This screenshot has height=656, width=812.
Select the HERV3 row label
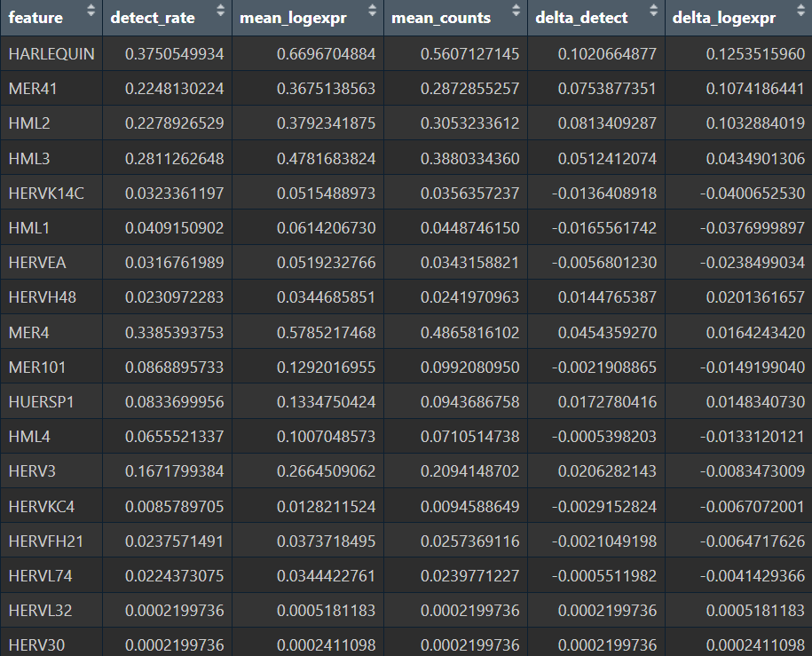tap(31, 471)
